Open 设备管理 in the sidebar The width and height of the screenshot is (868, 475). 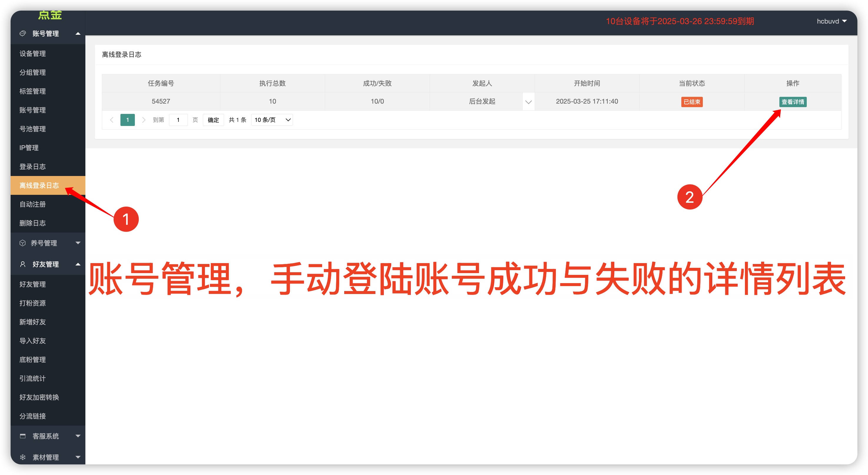[33, 54]
